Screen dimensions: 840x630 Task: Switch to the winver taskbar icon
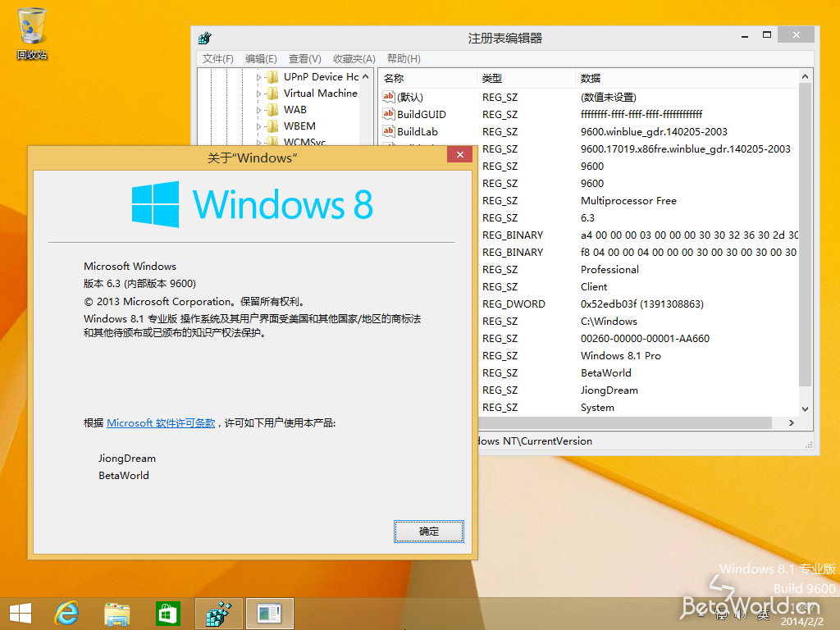click(269, 613)
